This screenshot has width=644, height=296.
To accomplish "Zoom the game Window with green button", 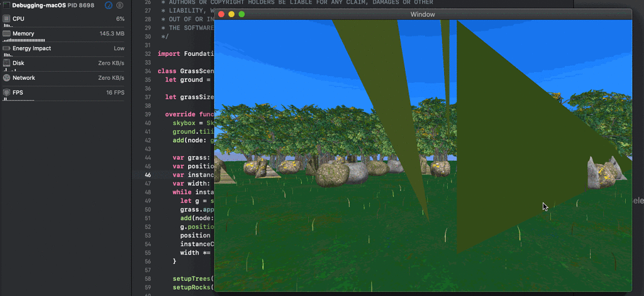I will (x=241, y=14).
